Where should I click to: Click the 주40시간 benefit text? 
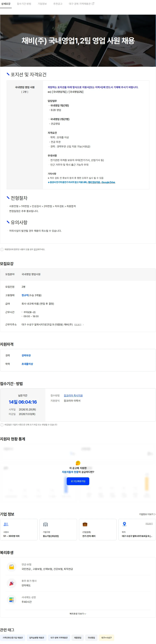coord(26,602)
